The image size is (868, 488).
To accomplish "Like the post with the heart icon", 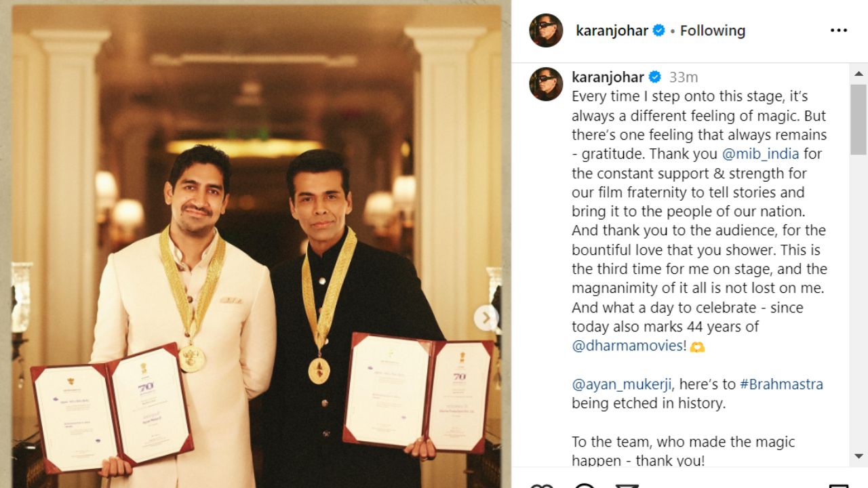I will (540, 485).
